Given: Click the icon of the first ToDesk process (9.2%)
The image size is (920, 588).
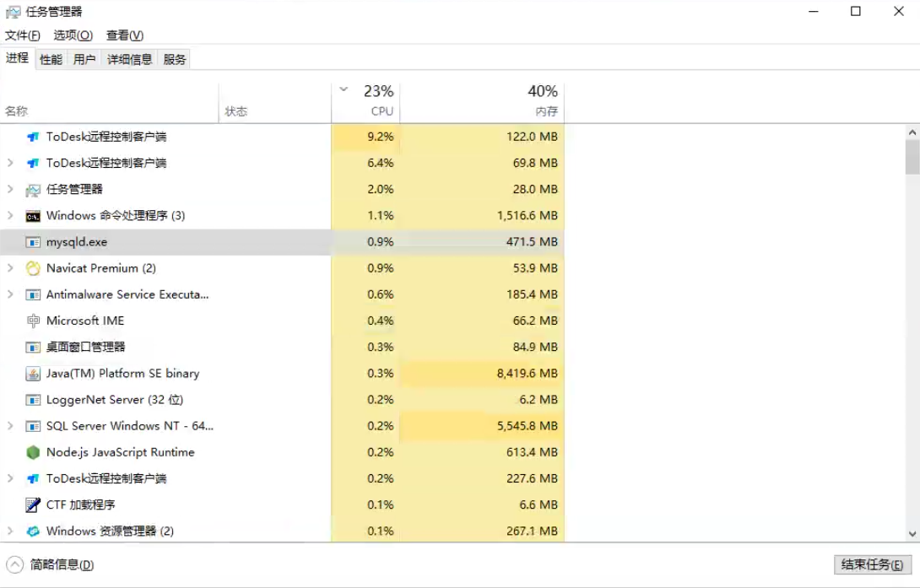Looking at the screenshot, I should tap(34, 137).
